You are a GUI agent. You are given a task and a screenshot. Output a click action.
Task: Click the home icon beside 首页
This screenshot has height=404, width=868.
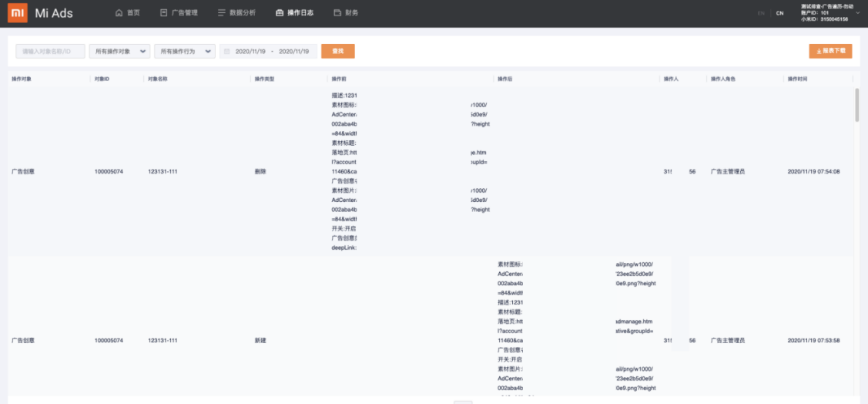tap(119, 13)
